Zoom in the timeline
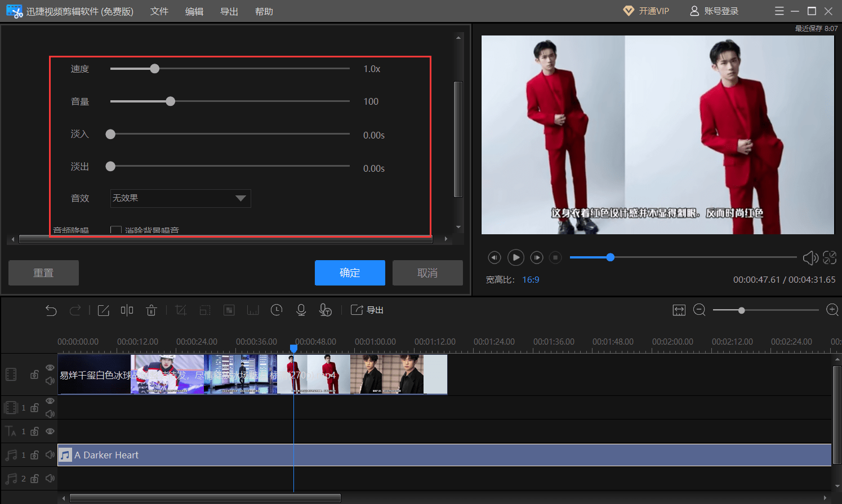 tap(832, 310)
